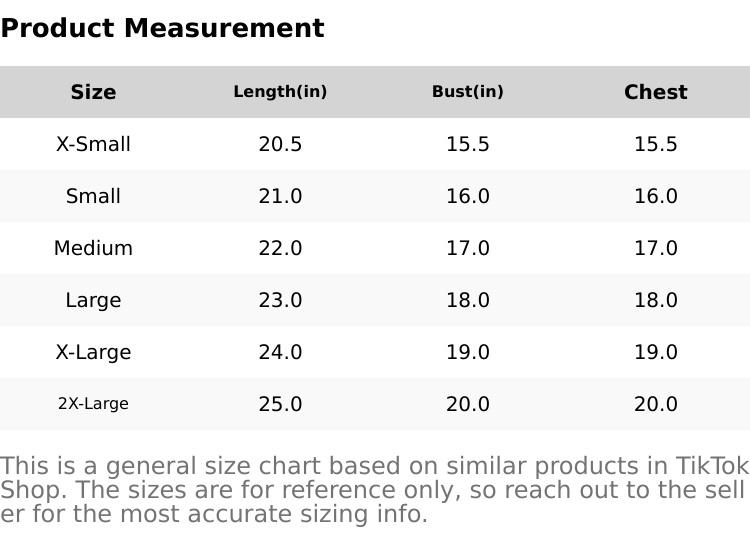The width and height of the screenshot is (750, 550).
Task: Click the Bust(in) column header
Action: pos(468,92)
